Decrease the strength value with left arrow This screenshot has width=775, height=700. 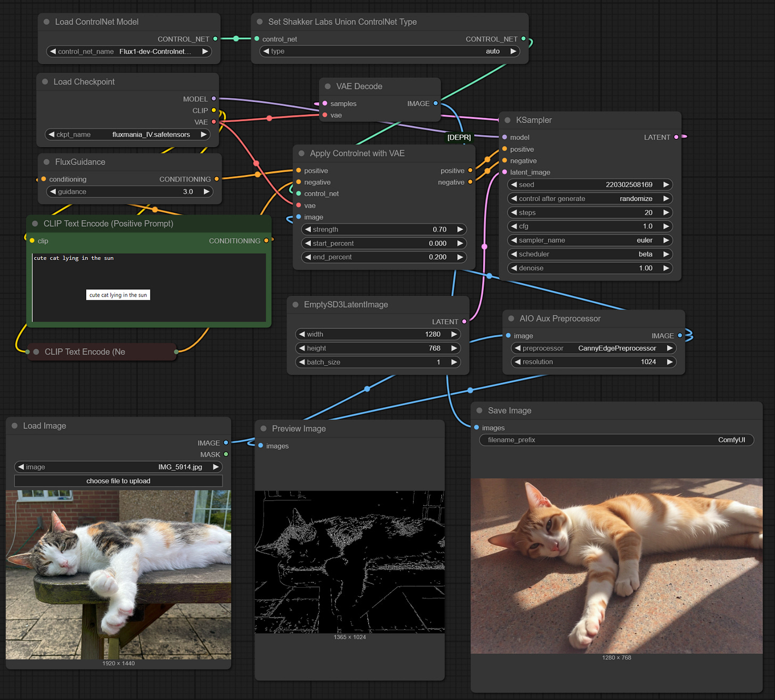[x=308, y=229]
